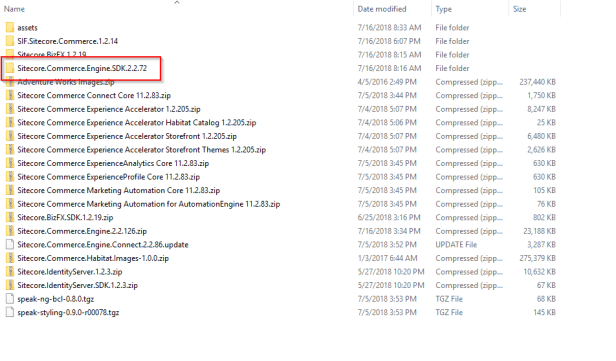Click the 145 KB size value

pyautogui.click(x=544, y=312)
